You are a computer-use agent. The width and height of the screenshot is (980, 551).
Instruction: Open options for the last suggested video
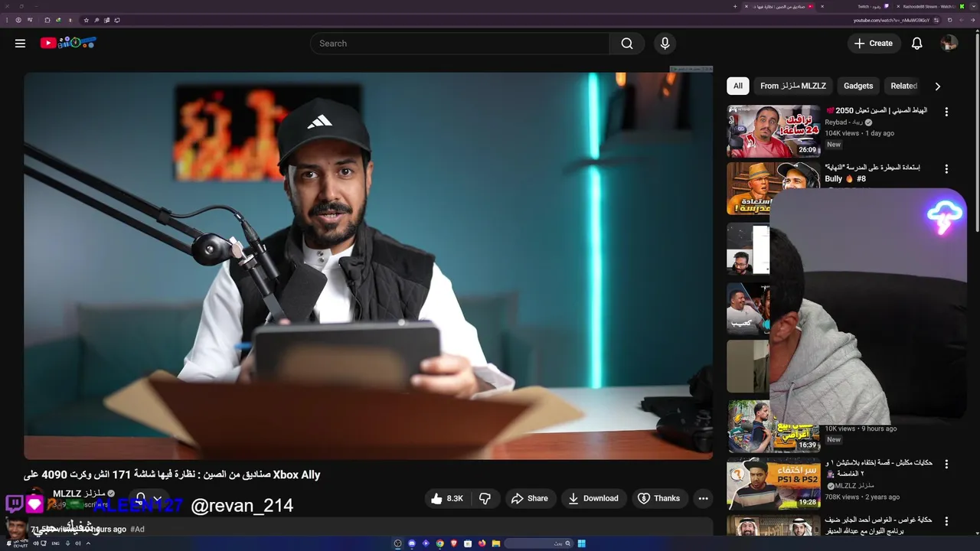[946, 521]
